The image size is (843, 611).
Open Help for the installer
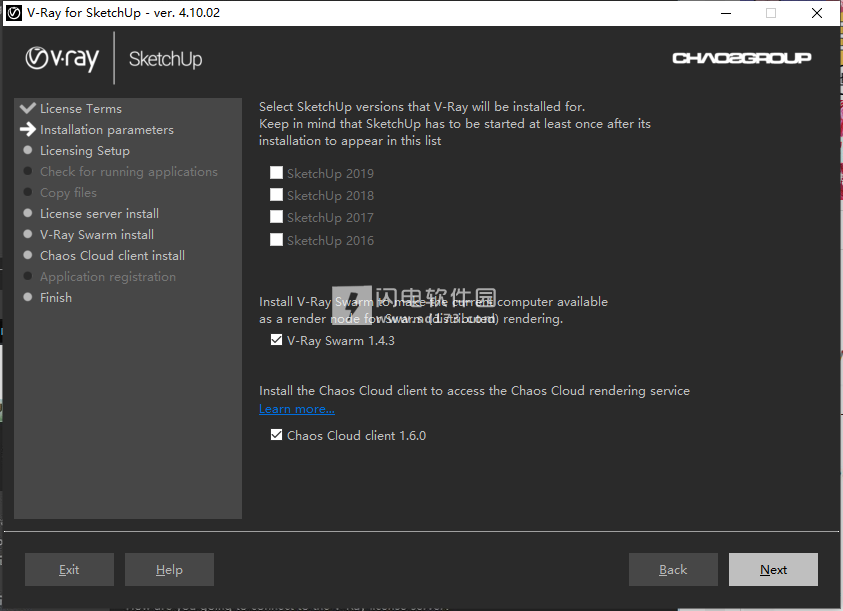click(169, 570)
